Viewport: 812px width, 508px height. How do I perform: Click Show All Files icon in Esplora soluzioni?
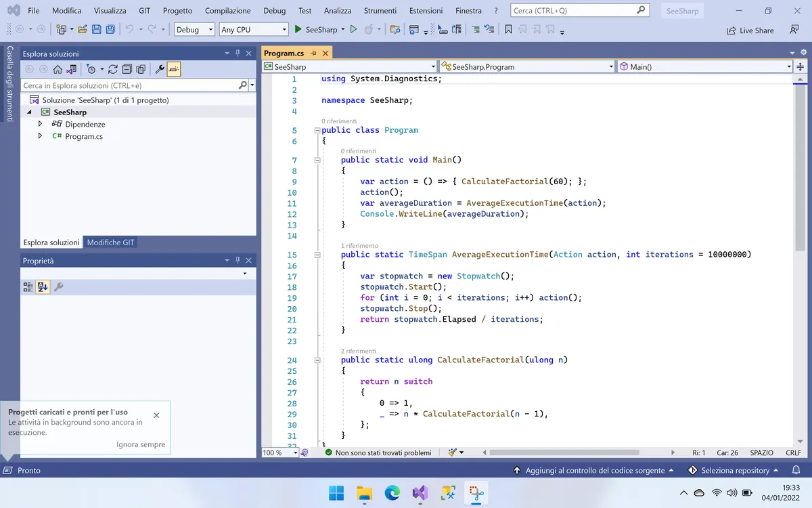coord(141,69)
